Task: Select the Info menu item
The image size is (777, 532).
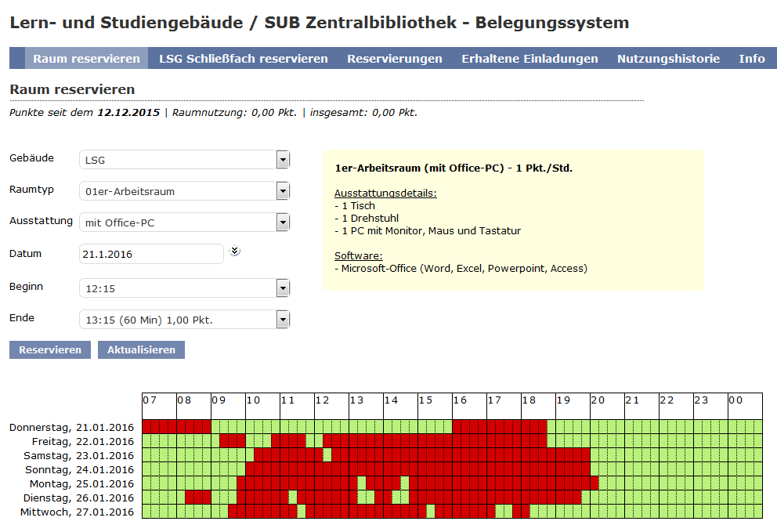Action: pos(752,59)
